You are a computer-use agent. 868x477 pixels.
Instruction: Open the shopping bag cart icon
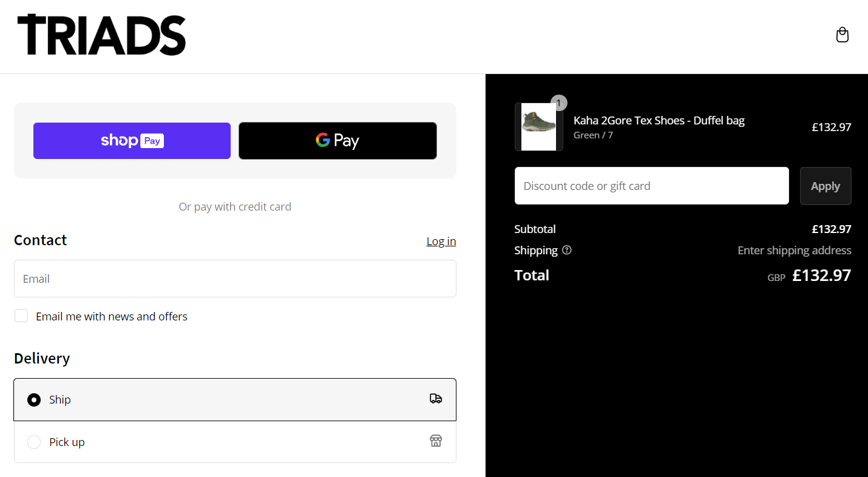point(842,35)
